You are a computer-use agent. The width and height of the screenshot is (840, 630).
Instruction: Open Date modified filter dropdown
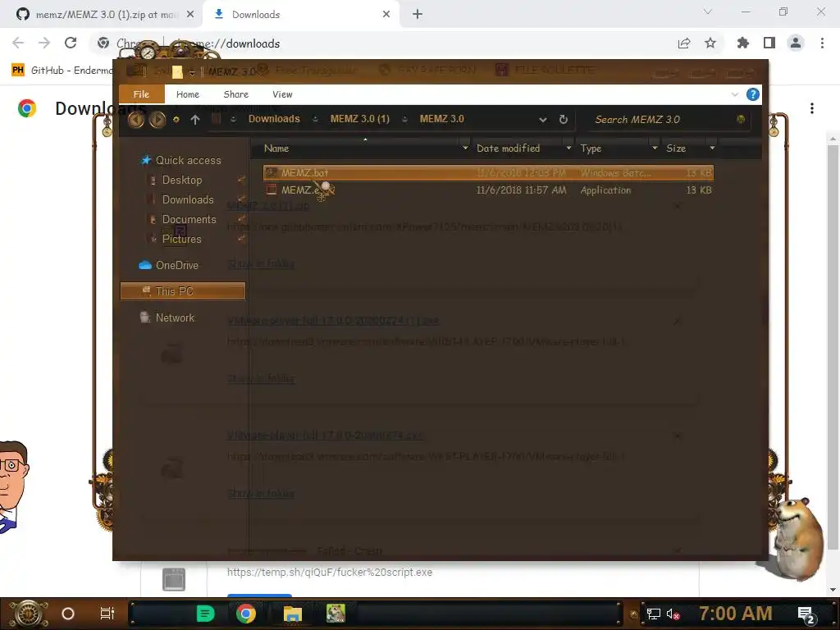point(568,148)
